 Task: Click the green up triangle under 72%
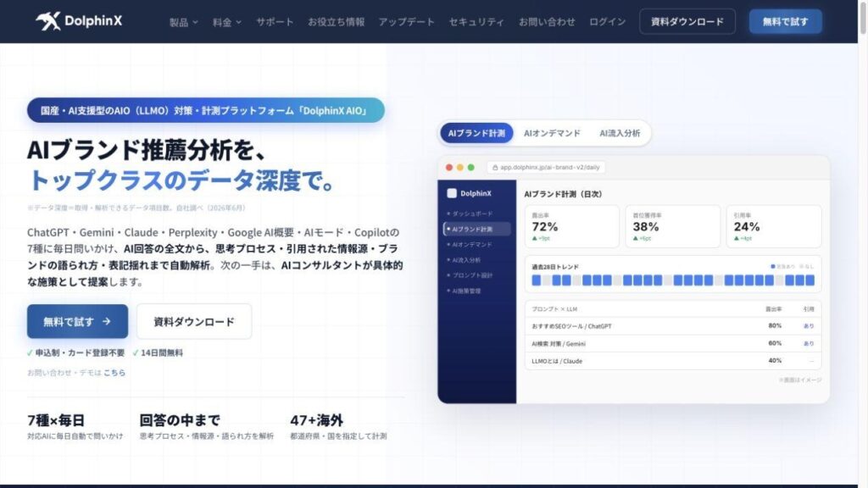(x=535, y=238)
